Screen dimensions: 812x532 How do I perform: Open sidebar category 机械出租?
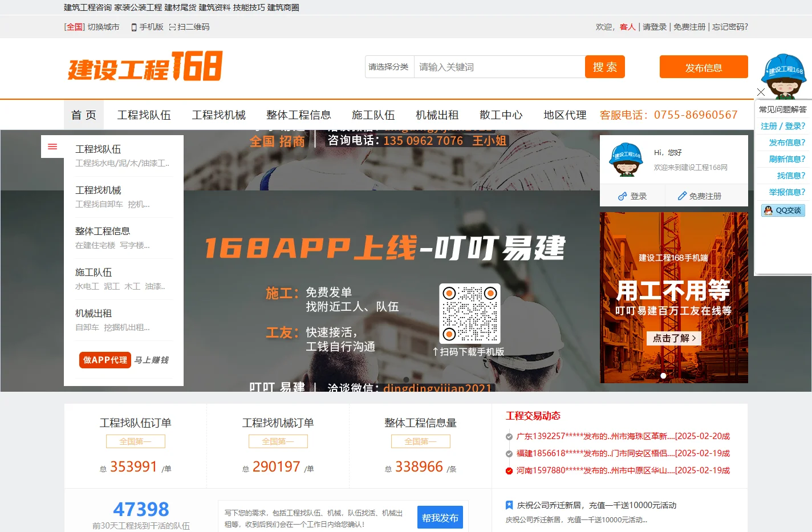tap(94, 314)
